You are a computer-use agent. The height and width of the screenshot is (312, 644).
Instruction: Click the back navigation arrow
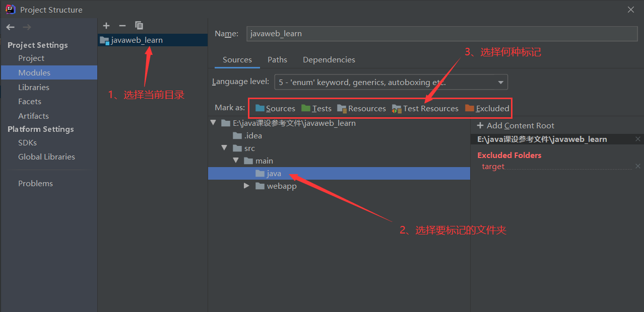coord(11,27)
